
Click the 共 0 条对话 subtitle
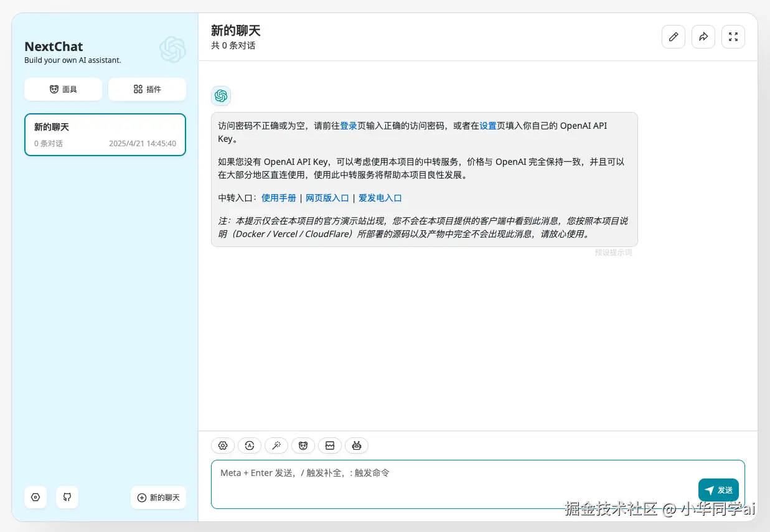[x=233, y=45]
